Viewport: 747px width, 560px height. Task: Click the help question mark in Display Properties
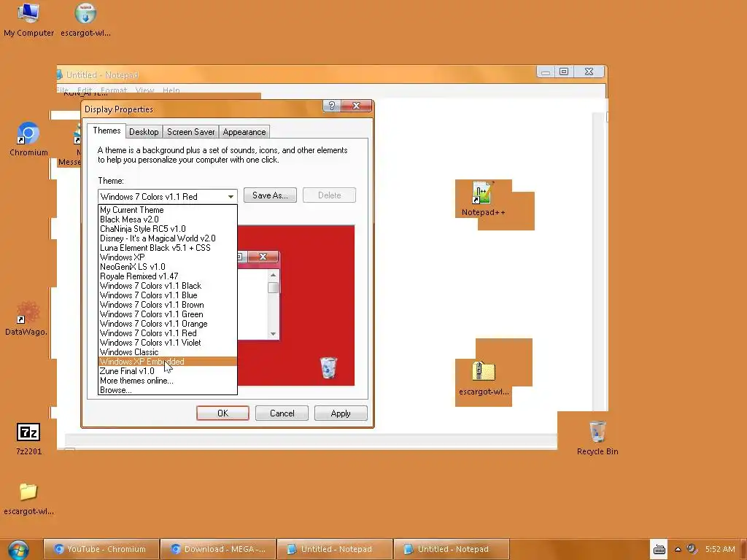332,106
